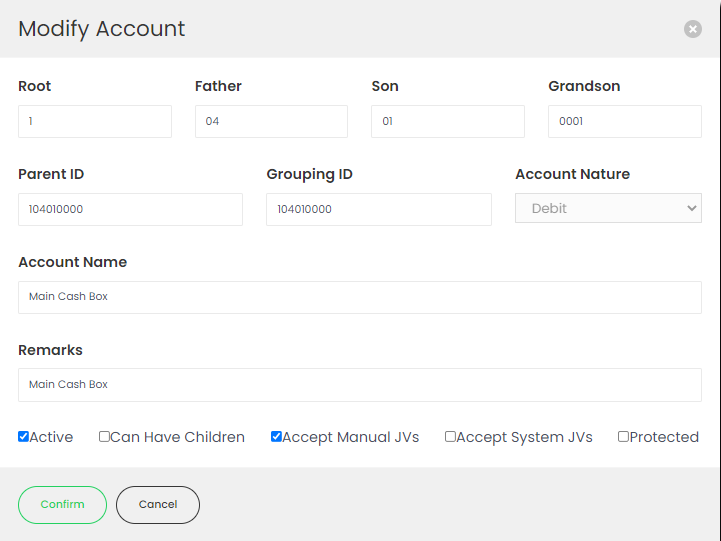Focus the Root input field

point(95,121)
